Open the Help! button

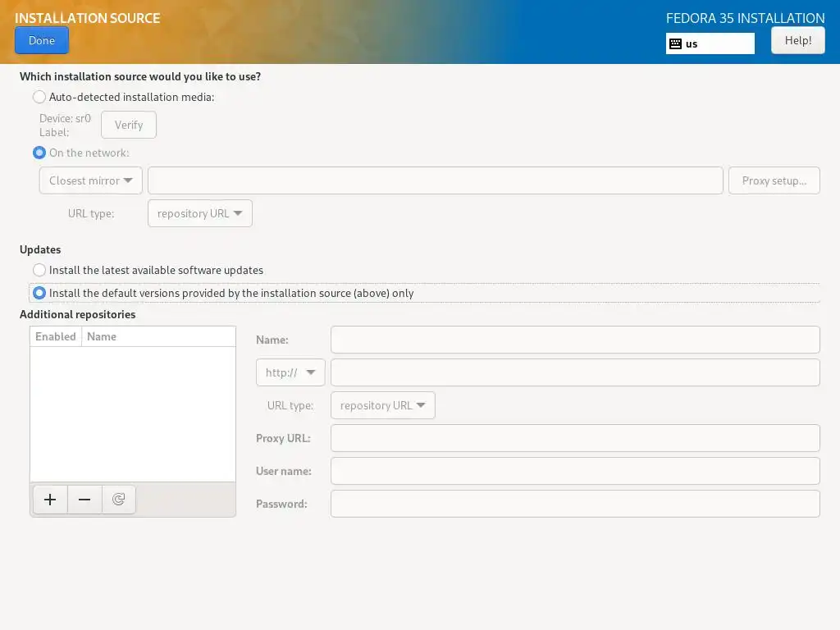[x=797, y=40]
